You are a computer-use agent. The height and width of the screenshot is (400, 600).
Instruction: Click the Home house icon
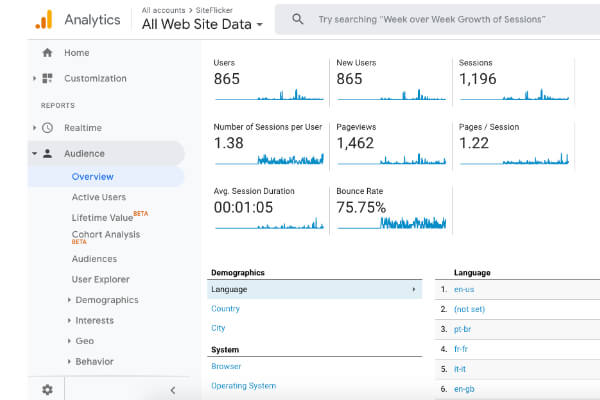tap(47, 52)
